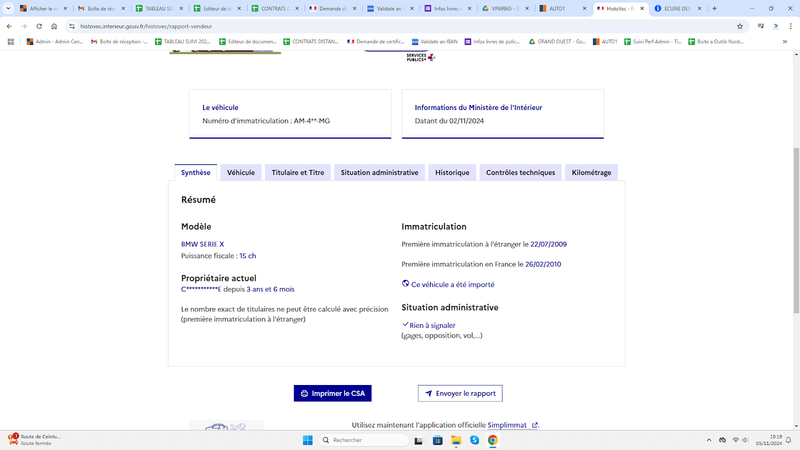Open the Contrôles techniques tab
The height and width of the screenshot is (450, 800).
(520, 172)
